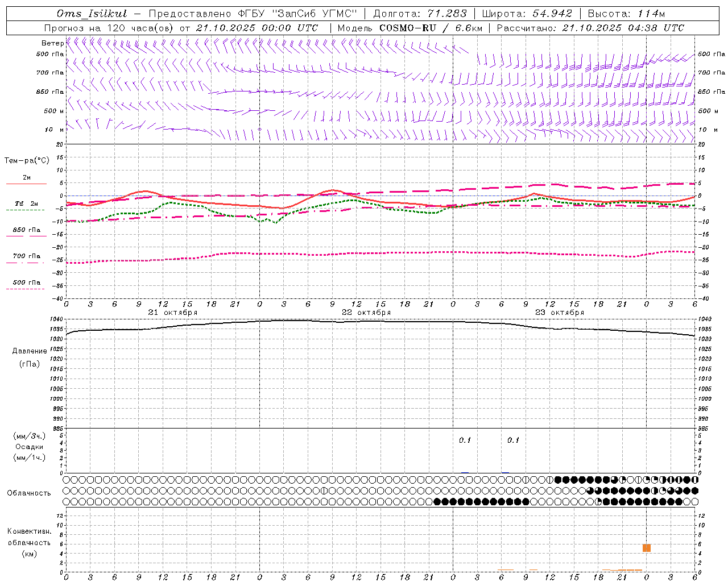Click the Модель COSMO-RU / 6.6км label

pyautogui.click(x=409, y=28)
